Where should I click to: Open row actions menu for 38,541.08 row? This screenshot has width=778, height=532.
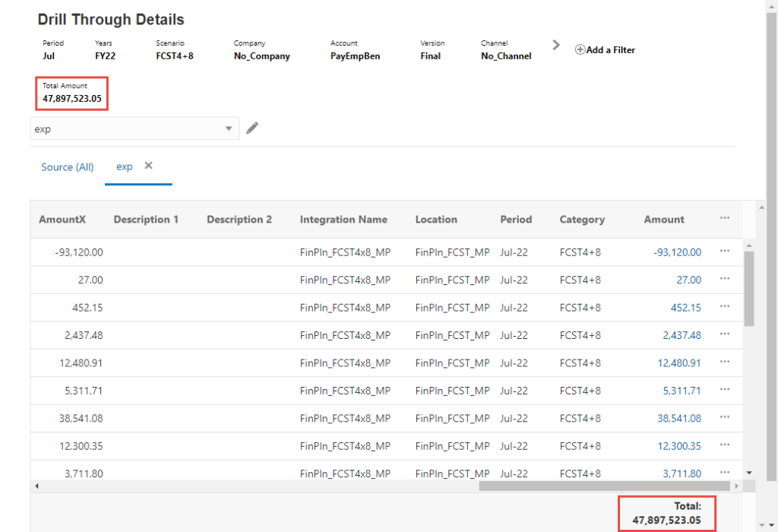tap(724, 418)
